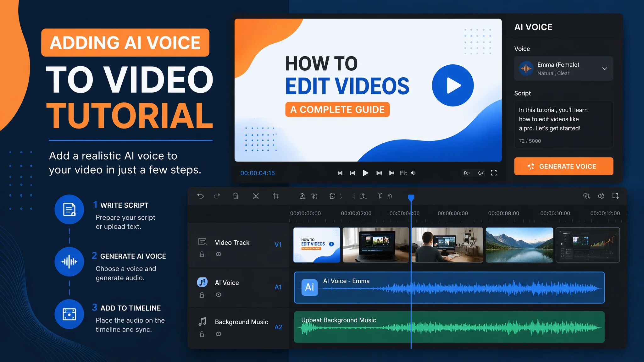Click the Background Music track name
644x362 pixels.
click(241, 322)
